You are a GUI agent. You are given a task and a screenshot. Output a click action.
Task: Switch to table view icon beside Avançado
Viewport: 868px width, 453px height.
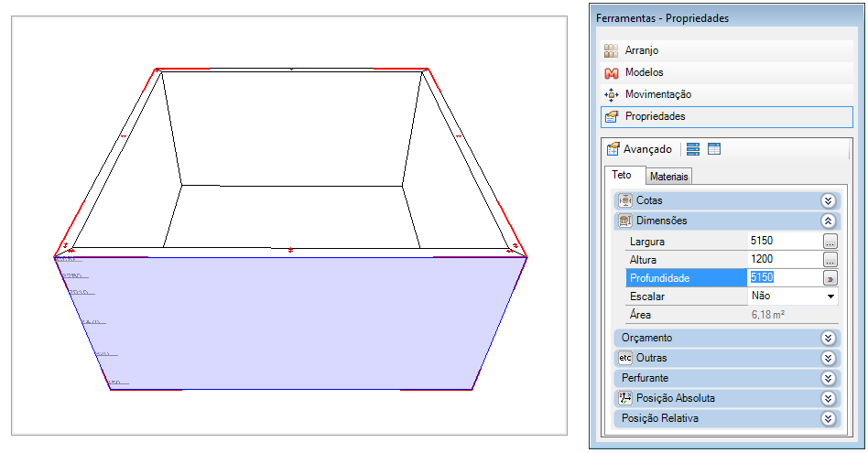[714, 149]
